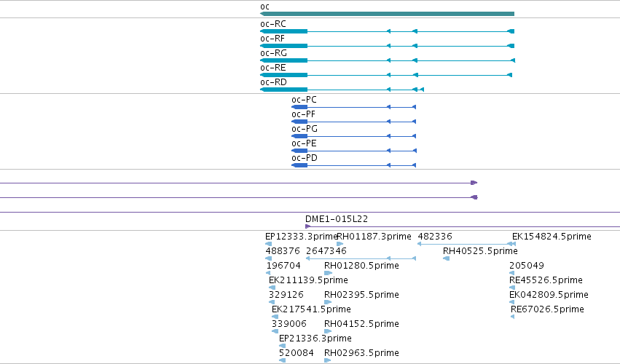620x364 pixels.
Task: Select the oc gene bar
Action: [x=387, y=14]
